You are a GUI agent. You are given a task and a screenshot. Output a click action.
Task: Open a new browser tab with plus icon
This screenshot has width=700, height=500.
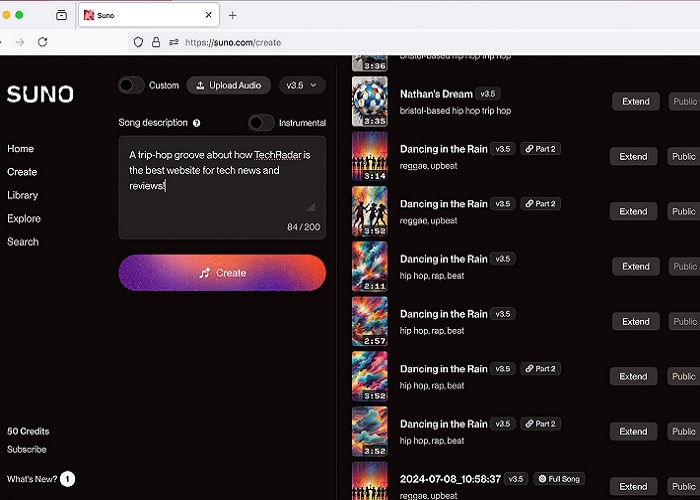(x=232, y=15)
